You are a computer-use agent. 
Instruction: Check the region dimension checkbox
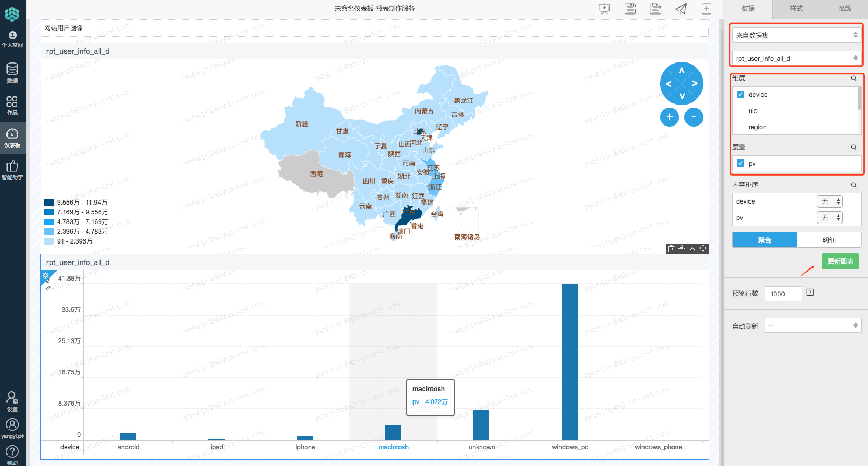[x=740, y=127]
